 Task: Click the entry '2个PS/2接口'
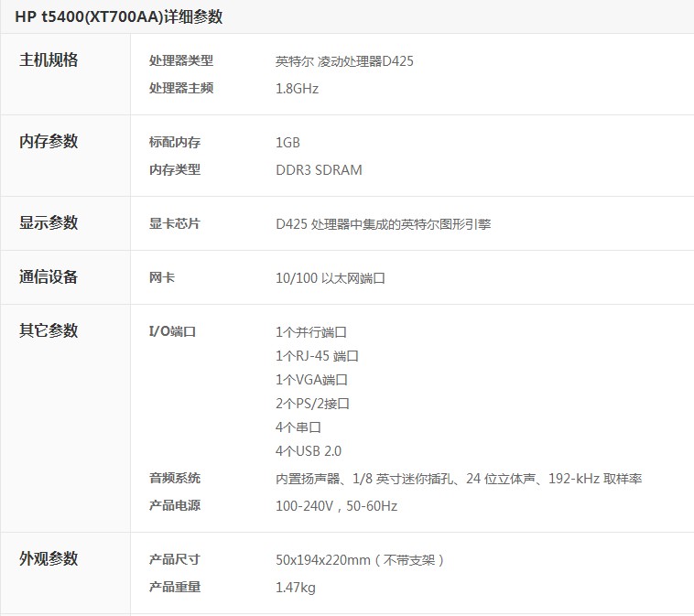tap(312, 404)
